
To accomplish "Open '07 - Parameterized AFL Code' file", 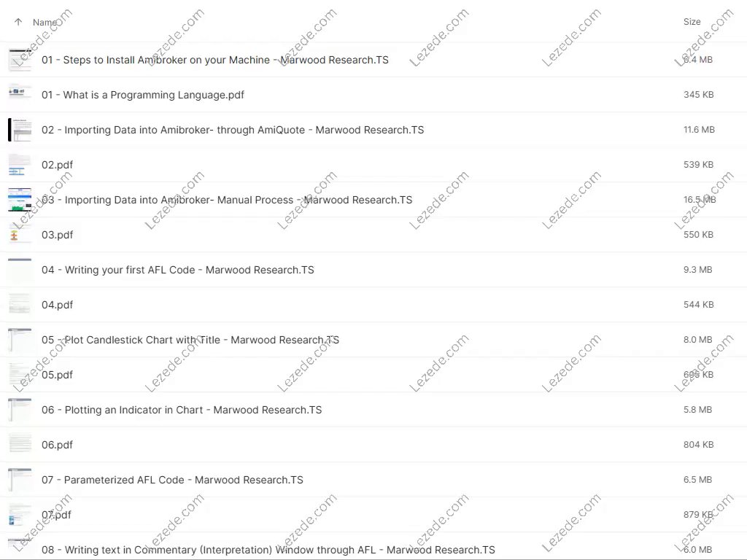I will [172, 480].
